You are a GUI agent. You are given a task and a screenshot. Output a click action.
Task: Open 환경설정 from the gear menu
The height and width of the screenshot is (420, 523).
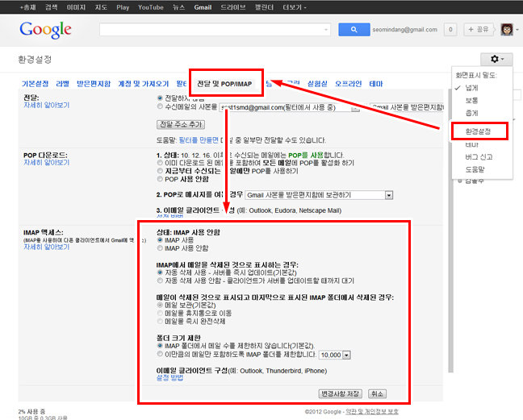(x=479, y=131)
